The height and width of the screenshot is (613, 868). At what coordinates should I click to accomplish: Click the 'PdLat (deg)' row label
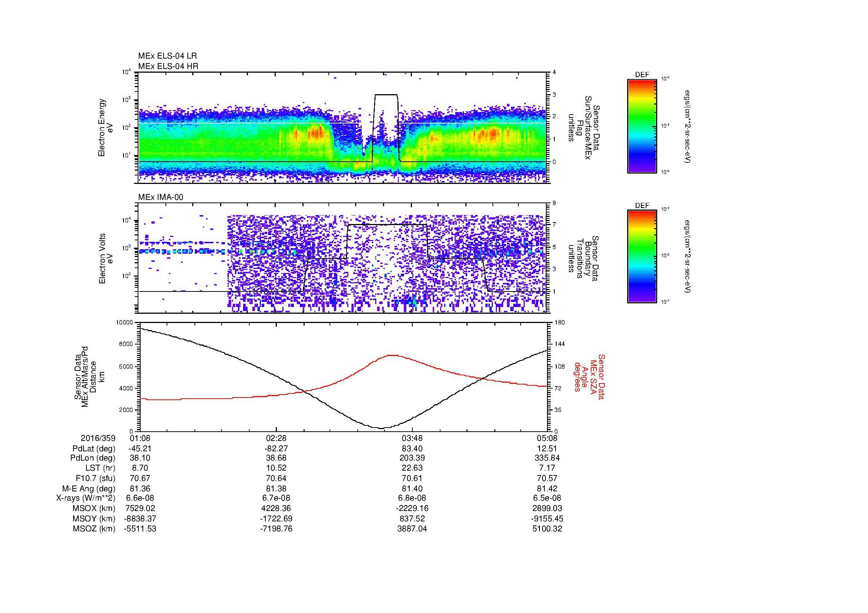click(94, 449)
